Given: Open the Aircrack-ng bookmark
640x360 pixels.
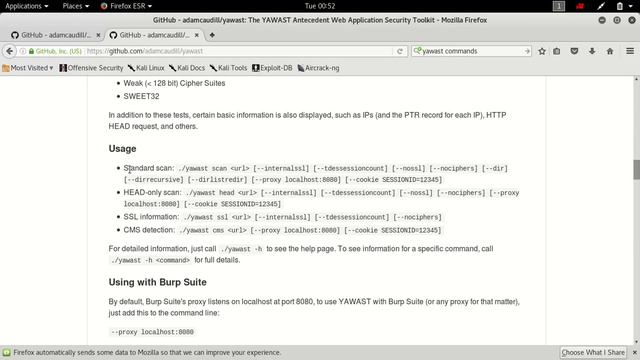Looking at the screenshot, I should [318, 68].
